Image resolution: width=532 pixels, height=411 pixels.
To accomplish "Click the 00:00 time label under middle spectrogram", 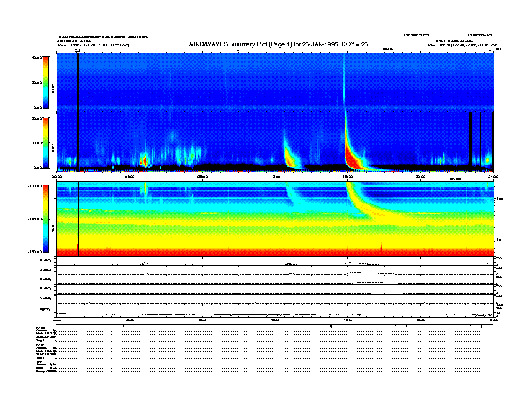I will pyautogui.click(x=56, y=177).
